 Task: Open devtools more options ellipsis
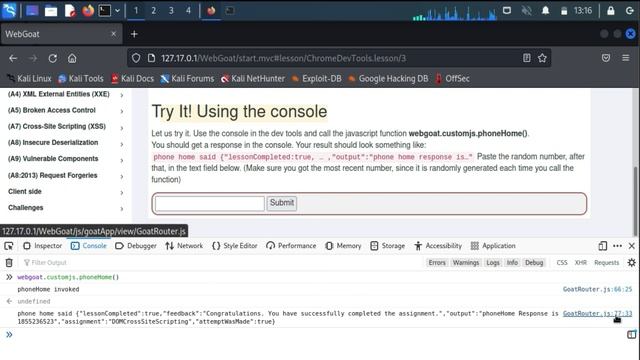click(617, 246)
